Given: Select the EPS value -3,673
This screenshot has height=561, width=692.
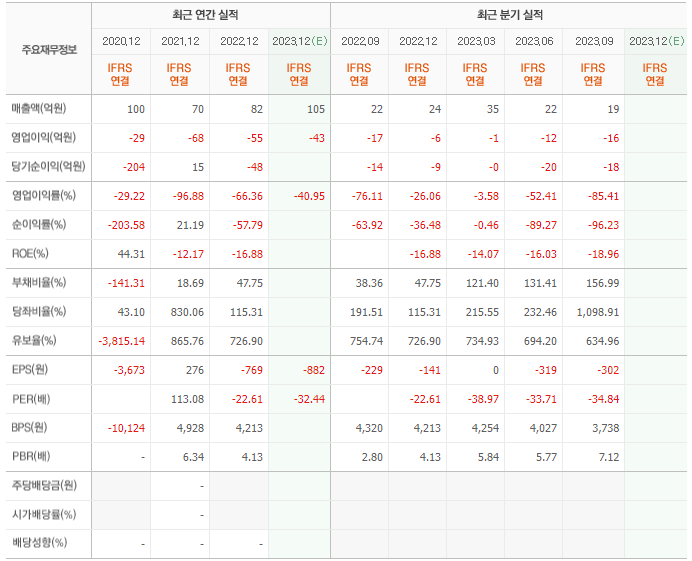Looking at the screenshot, I should [129, 370].
